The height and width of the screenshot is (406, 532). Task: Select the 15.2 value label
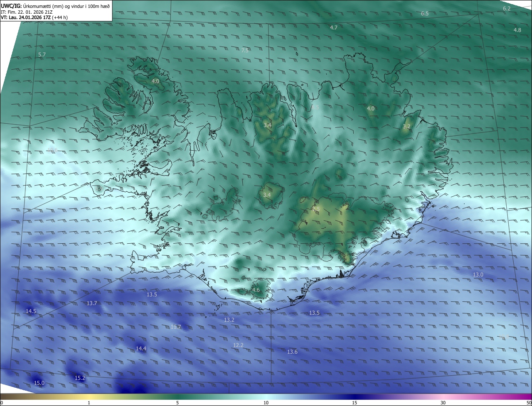tap(80, 378)
